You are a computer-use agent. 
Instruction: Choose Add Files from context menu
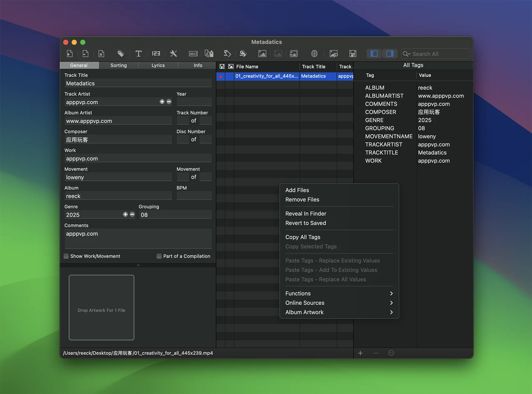[x=339, y=190]
